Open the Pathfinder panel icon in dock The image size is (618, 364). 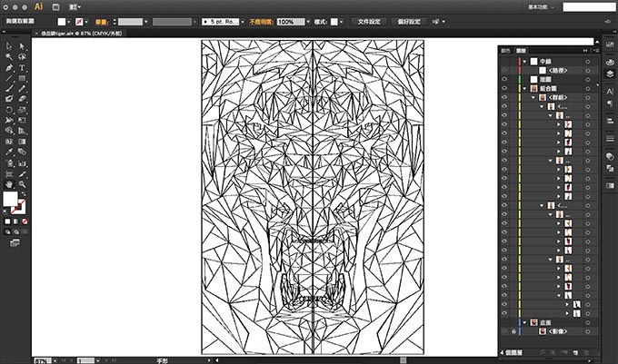(x=610, y=168)
